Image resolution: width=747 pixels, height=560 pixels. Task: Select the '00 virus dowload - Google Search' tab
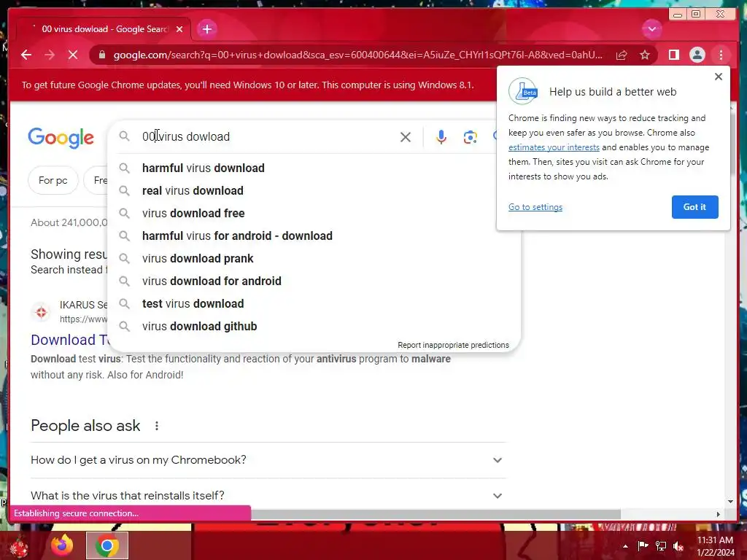point(104,29)
